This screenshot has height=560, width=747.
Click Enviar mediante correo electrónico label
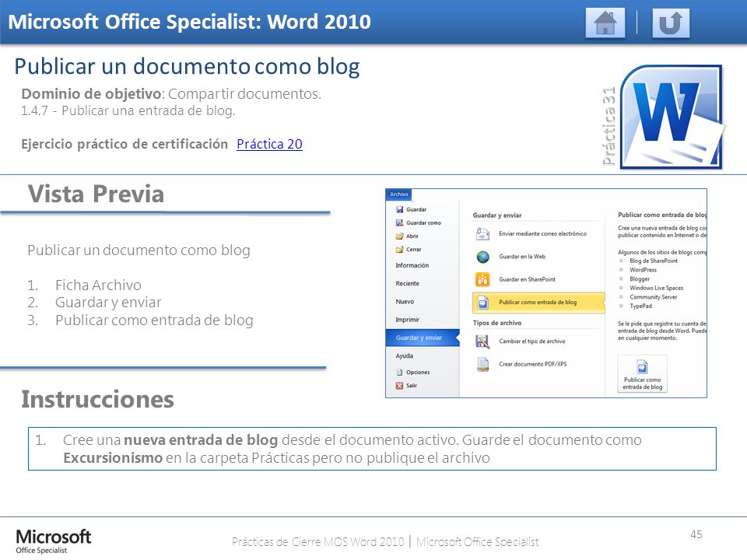(x=542, y=234)
